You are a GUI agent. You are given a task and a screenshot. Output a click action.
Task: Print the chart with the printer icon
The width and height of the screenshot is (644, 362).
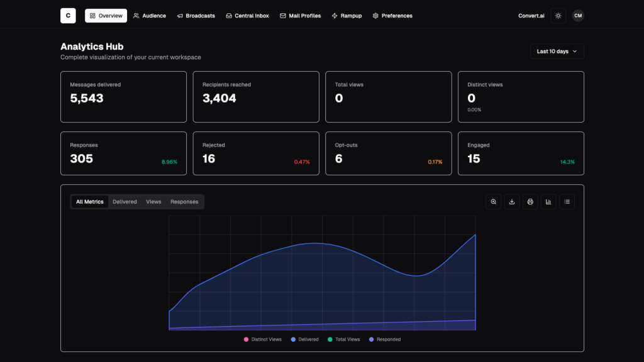click(x=530, y=202)
